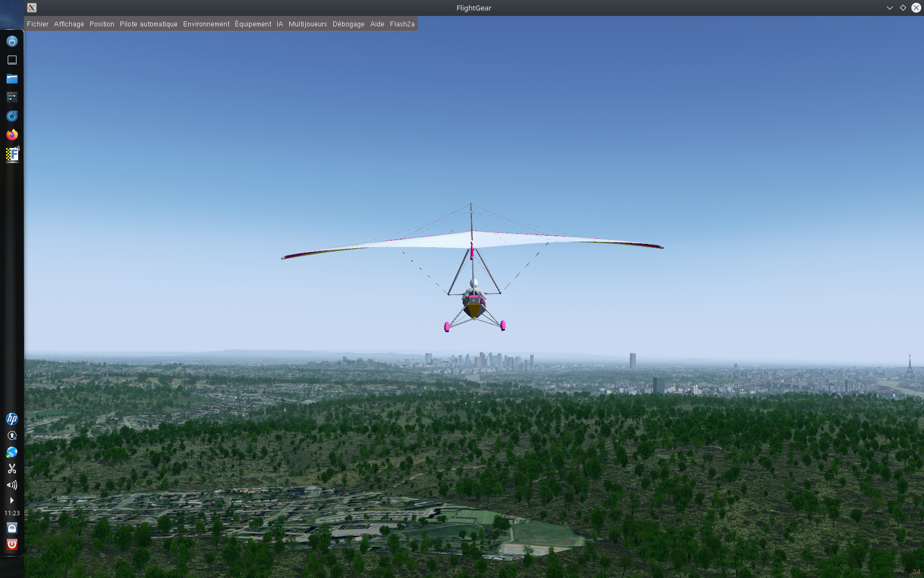Select the FlightGear task icon in the dock
The height and width of the screenshot is (578, 924).
click(x=12, y=154)
